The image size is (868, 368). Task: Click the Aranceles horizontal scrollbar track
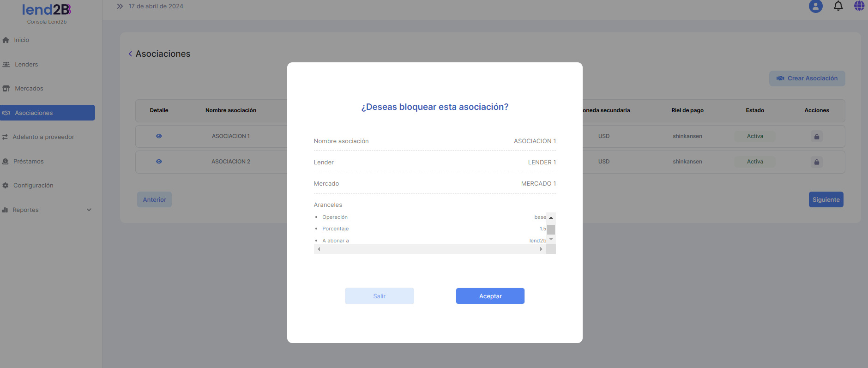429,249
